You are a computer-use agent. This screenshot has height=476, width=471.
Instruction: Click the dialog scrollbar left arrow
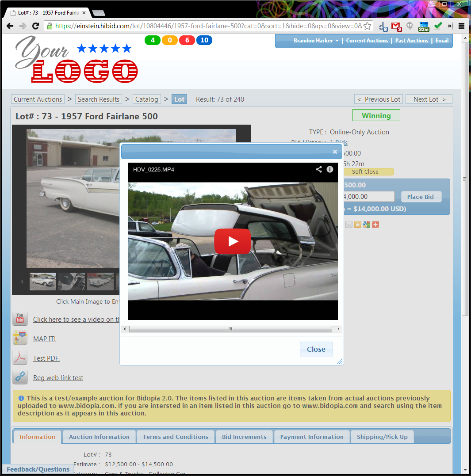(125, 329)
